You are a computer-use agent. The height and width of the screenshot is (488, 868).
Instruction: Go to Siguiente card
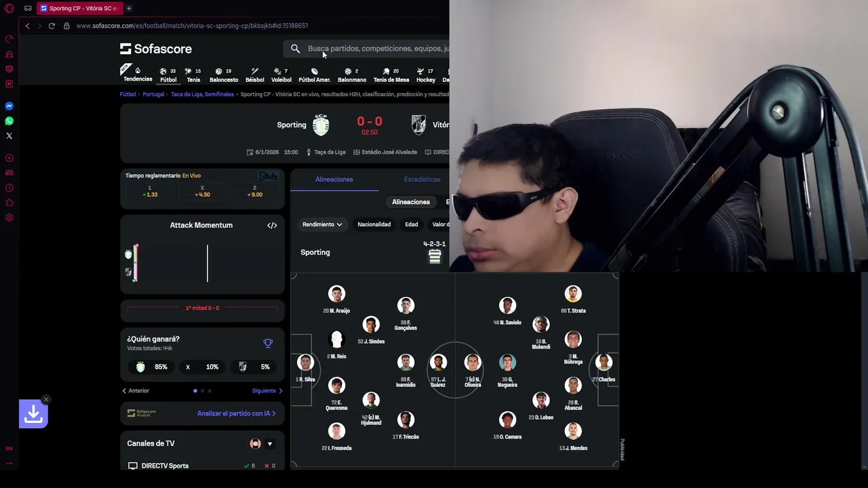click(267, 391)
